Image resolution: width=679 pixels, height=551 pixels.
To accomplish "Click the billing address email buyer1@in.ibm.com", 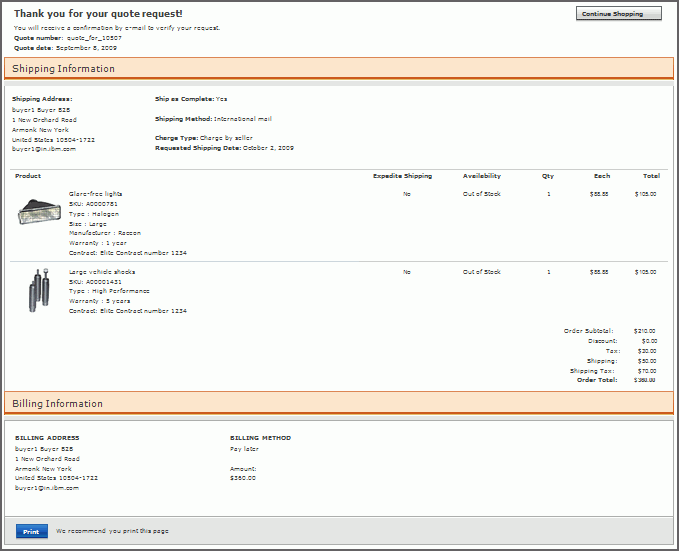I will pos(47,487).
